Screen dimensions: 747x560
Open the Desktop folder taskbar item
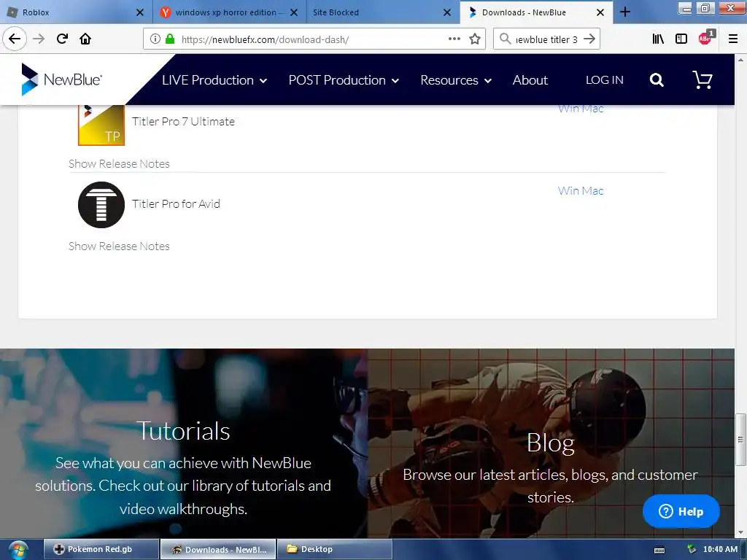[334, 549]
